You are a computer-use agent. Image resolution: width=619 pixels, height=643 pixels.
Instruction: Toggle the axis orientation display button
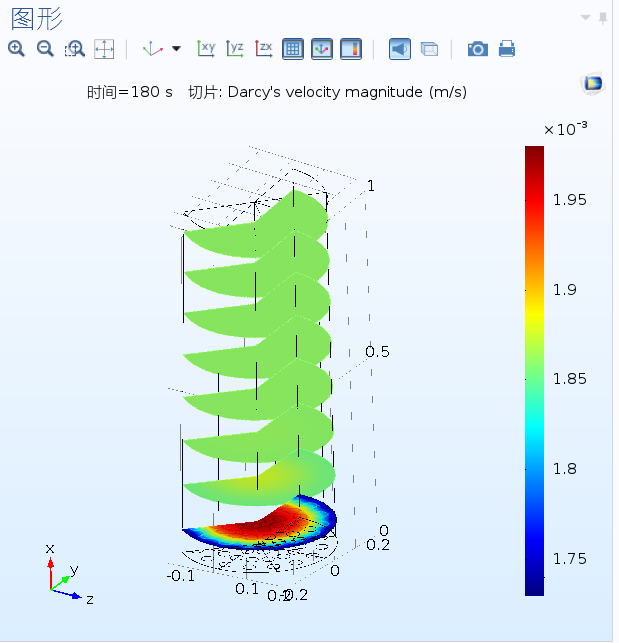point(322,49)
